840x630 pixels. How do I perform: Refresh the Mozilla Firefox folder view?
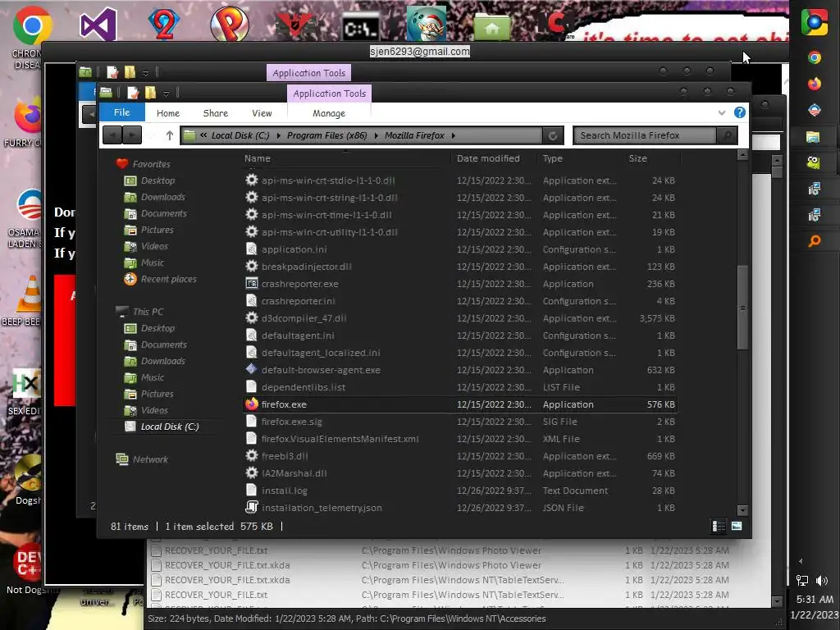click(553, 135)
